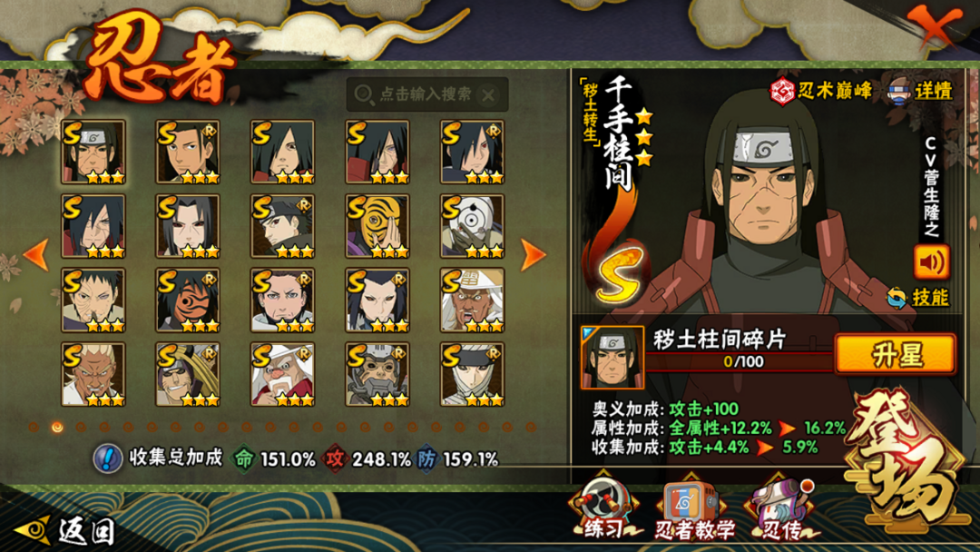Click the 秽土柱间碎片 fragment icon
This screenshot has width=980, height=552.
(x=612, y=358)
